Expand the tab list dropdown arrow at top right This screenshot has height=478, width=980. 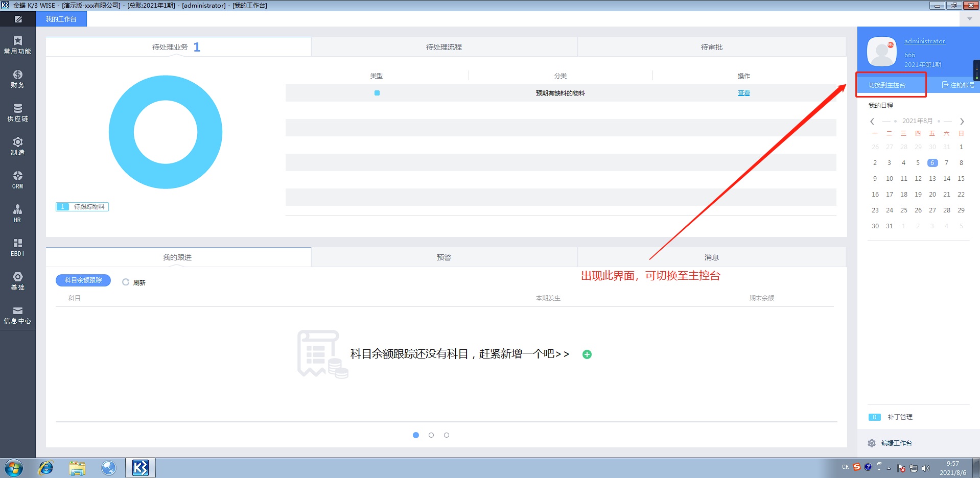coord(970,19)
